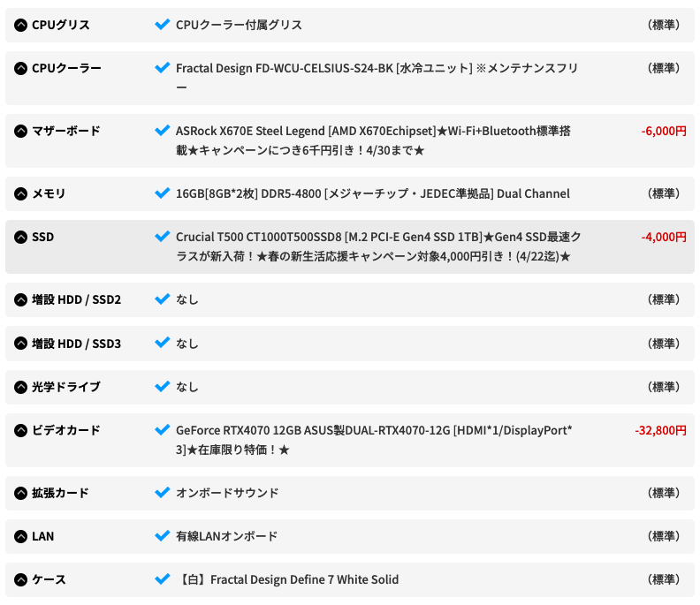The width and height of the screenshot is (700, 605).
Task: Open the GeForce RTX4070 12GB ASUS option text
Action: click(374, 440)
